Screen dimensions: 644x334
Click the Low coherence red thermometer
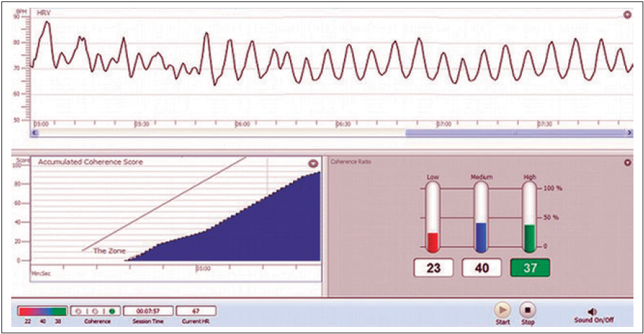tap(433, 218)
